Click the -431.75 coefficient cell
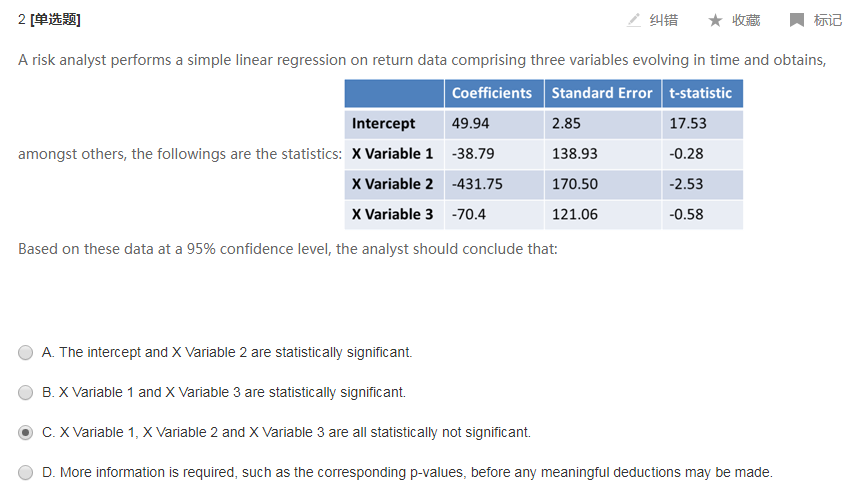847x491 pixels. [477, 184]
